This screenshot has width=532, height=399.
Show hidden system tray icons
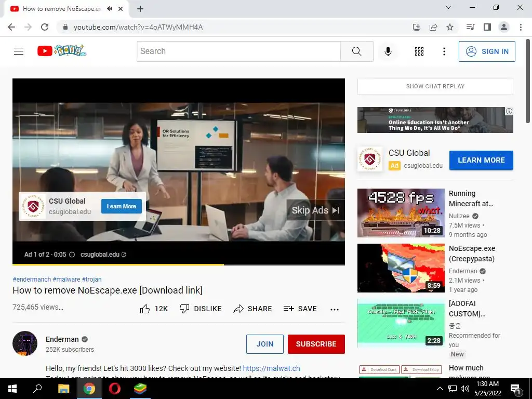point(440,389)
